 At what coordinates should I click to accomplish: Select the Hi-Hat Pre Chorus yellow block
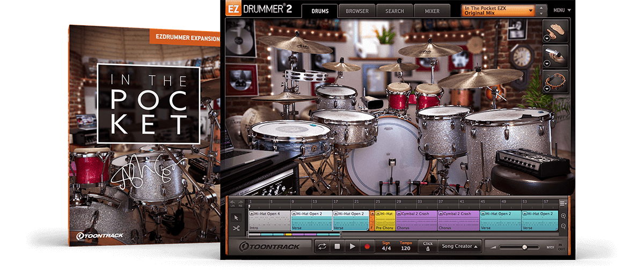coord(385,220)
